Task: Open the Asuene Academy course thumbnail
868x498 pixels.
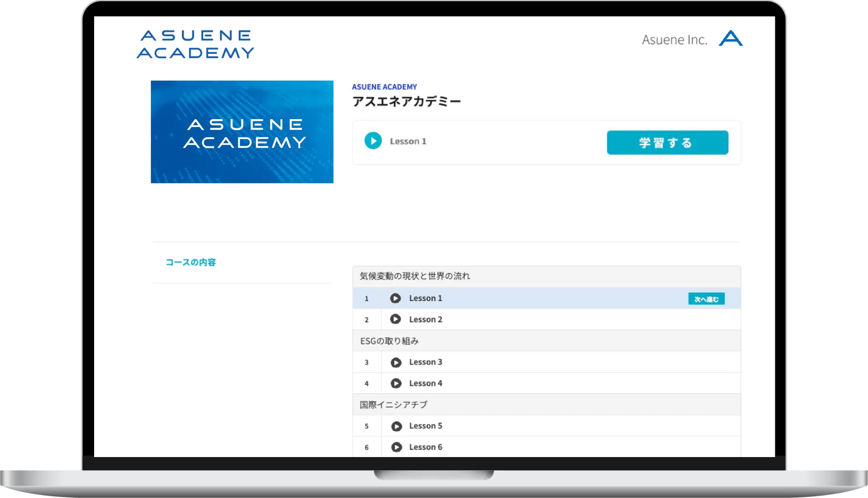Action: 242,132
